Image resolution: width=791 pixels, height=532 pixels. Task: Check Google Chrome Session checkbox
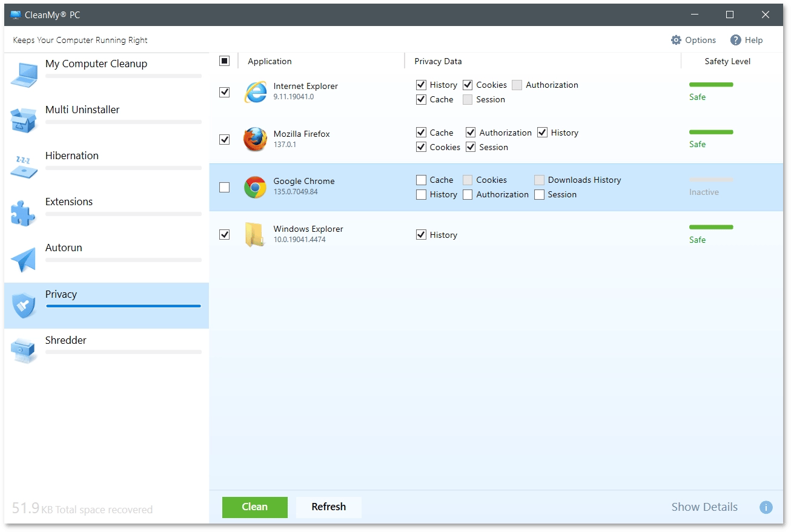pos(540,194)
